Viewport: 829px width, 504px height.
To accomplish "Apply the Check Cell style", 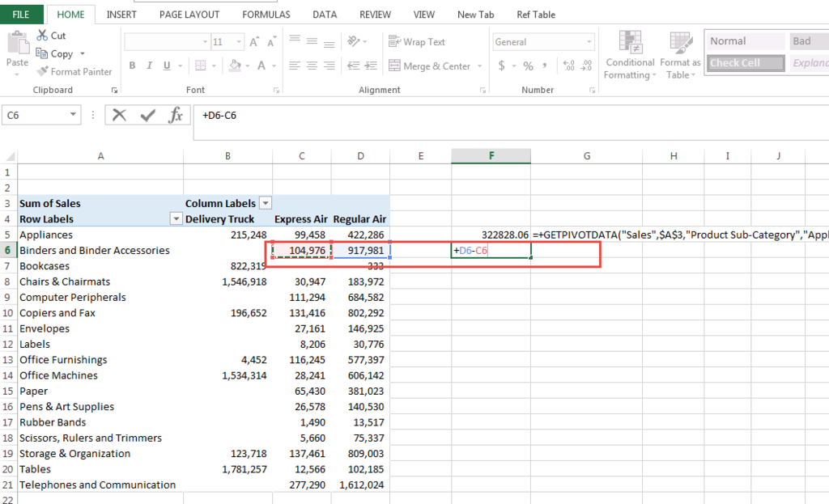I will (x=746, y=63).
